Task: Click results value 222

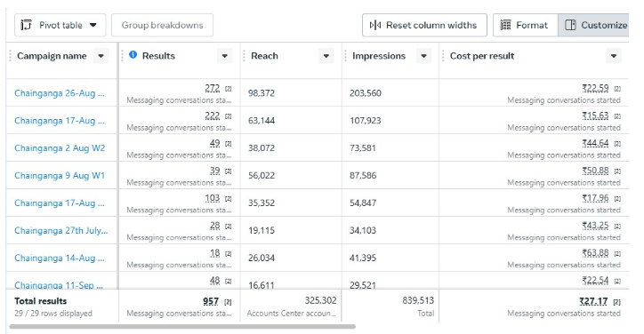Action: [x=213, y=115]
